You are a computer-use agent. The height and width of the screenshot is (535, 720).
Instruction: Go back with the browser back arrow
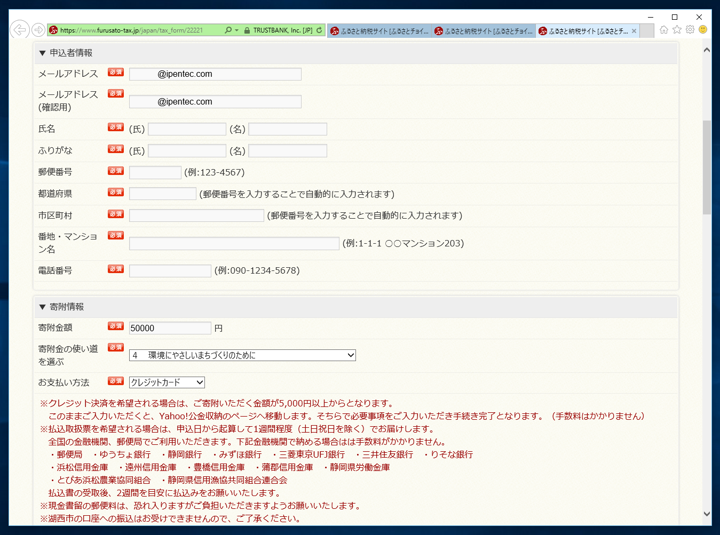coord(19,30)
